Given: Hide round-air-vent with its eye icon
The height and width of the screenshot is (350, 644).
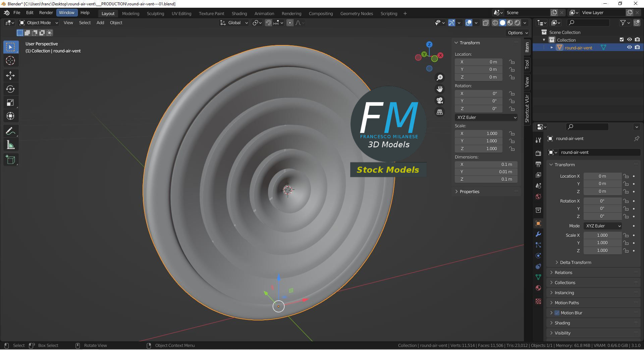Looking at the screenshot, I should 630,47.
